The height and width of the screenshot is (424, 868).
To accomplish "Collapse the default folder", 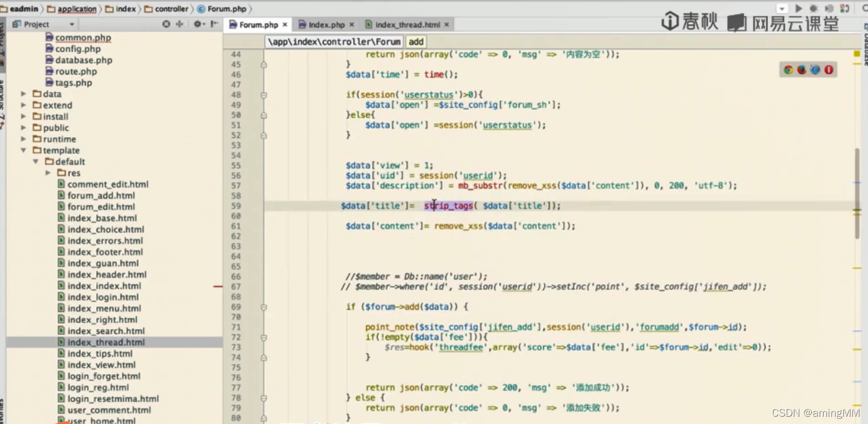I will pos(36,161).
